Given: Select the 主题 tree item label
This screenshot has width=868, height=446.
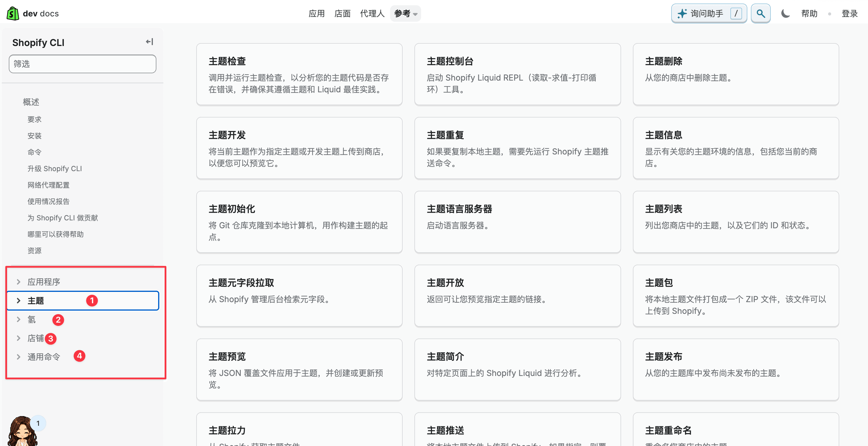Looking at the screenshot, I should (36, 301).
